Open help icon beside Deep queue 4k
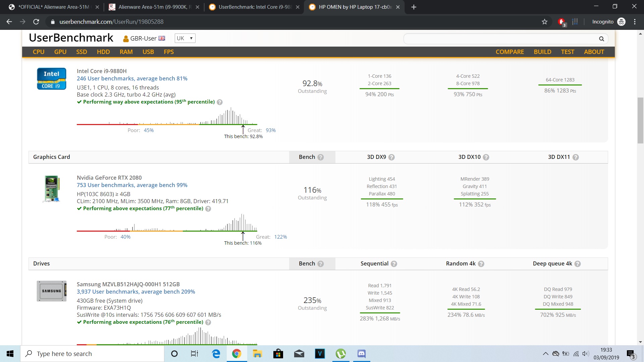644x362 pixels. pyautogui.click(x=578, y=264)
